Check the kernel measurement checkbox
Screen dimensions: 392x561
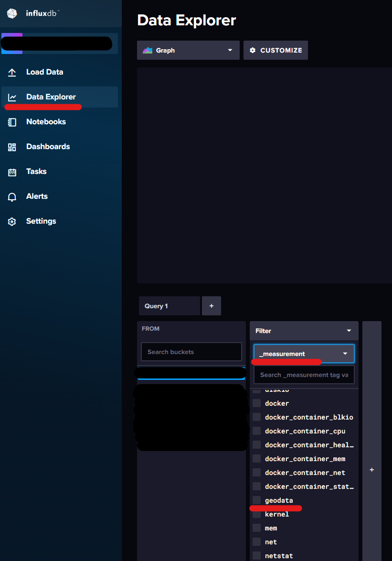256,514
